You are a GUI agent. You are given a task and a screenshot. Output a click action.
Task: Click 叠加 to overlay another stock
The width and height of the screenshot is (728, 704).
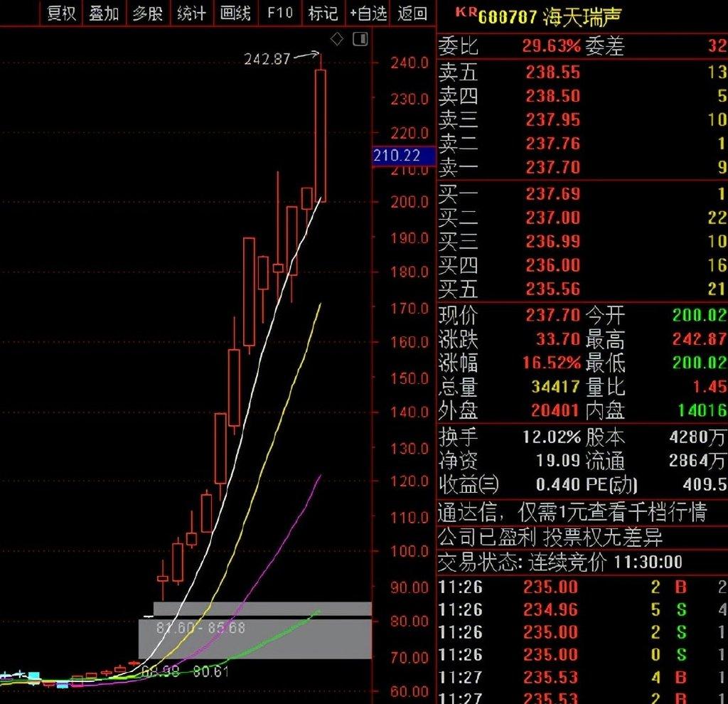pyautogui.click(x=104, y=13)
